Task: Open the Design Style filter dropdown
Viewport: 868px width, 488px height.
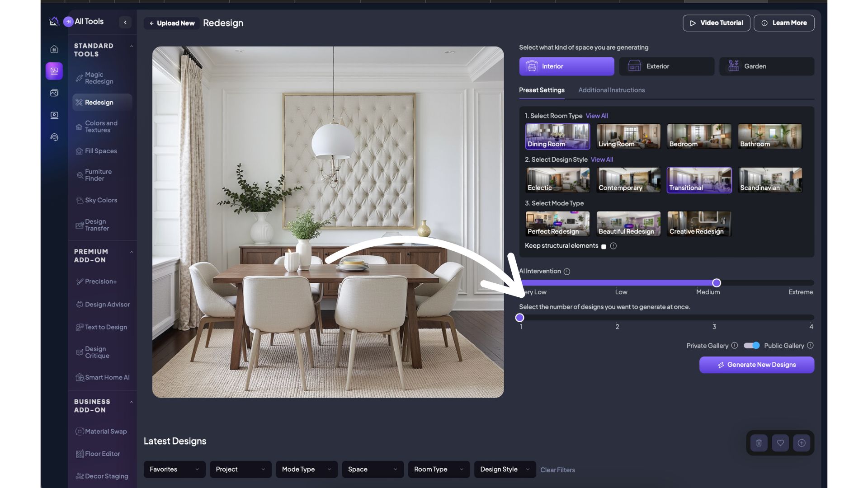Action: coord(505,469)
